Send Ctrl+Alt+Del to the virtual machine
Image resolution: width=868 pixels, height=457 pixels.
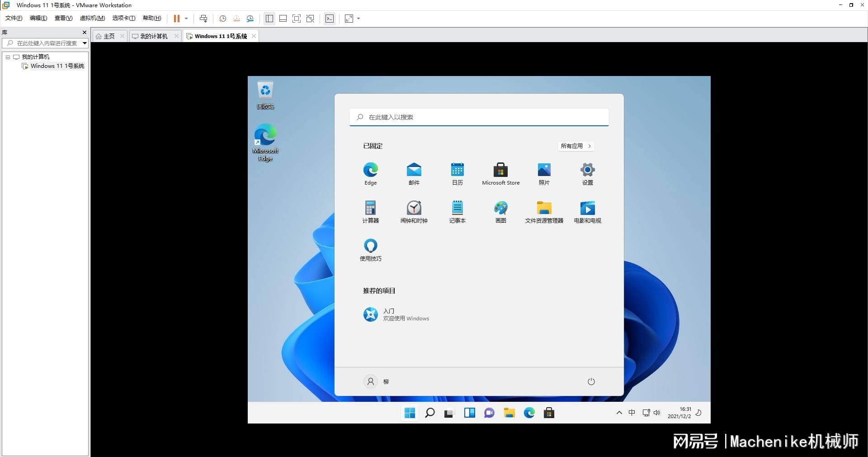(x=203, y=19)
